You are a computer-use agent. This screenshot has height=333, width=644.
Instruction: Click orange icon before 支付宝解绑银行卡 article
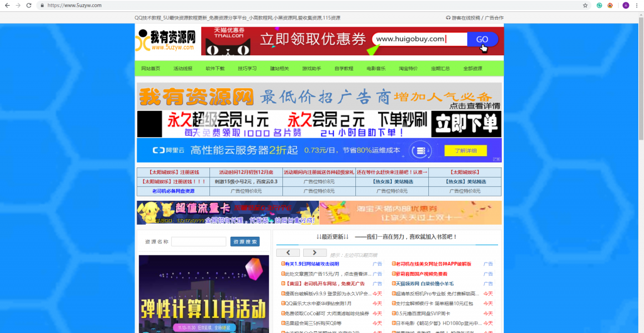(394, 303)
